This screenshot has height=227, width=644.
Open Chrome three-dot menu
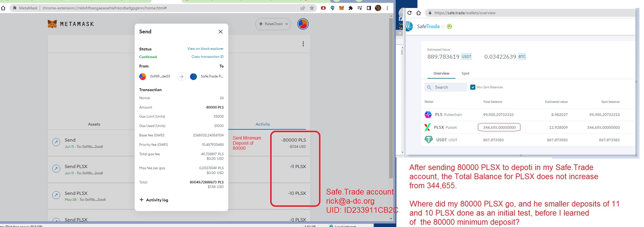[x=387, y=8]
